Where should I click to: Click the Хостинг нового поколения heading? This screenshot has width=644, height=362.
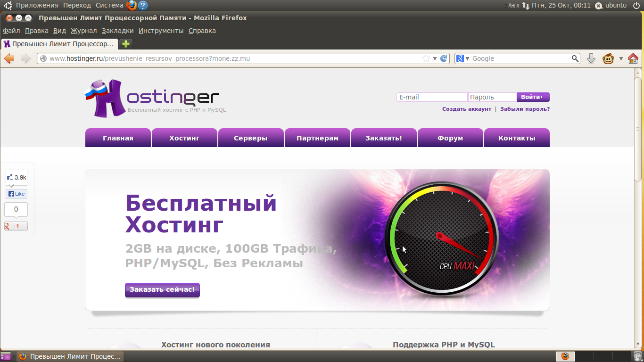click(x=215, y=345)
